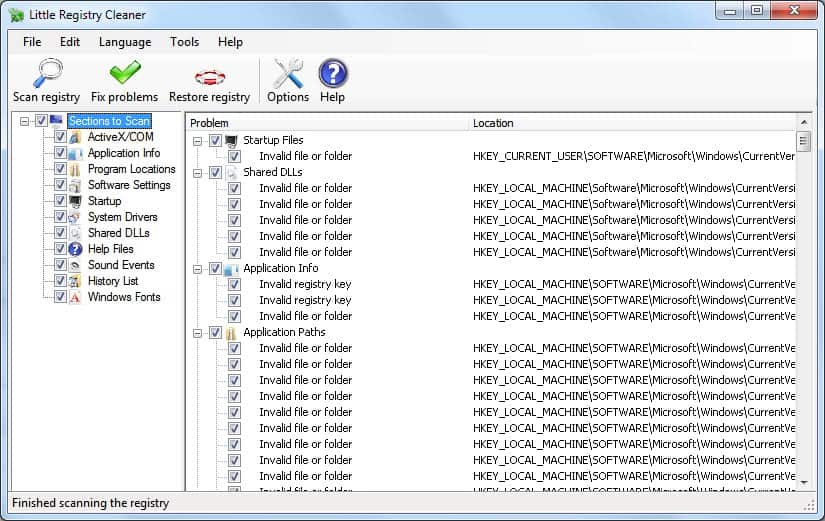Select the Windows Fonts section icon
825x521 pixels.
click(76, 297)
